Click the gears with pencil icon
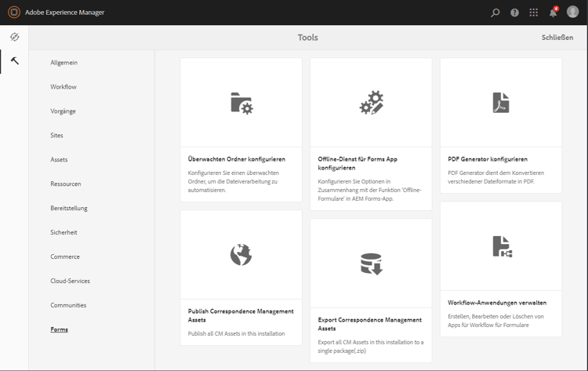This screenshot has width=588, height=371. (x=372, y=103)
